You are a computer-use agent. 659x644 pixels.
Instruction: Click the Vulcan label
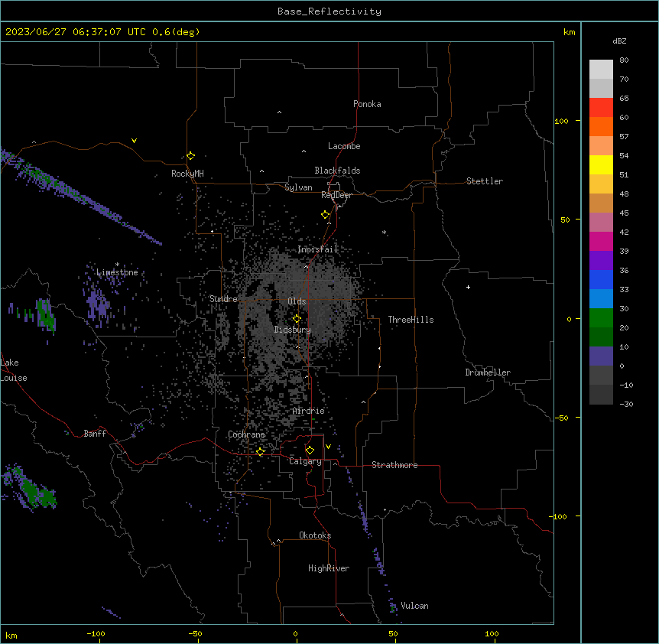415,606
